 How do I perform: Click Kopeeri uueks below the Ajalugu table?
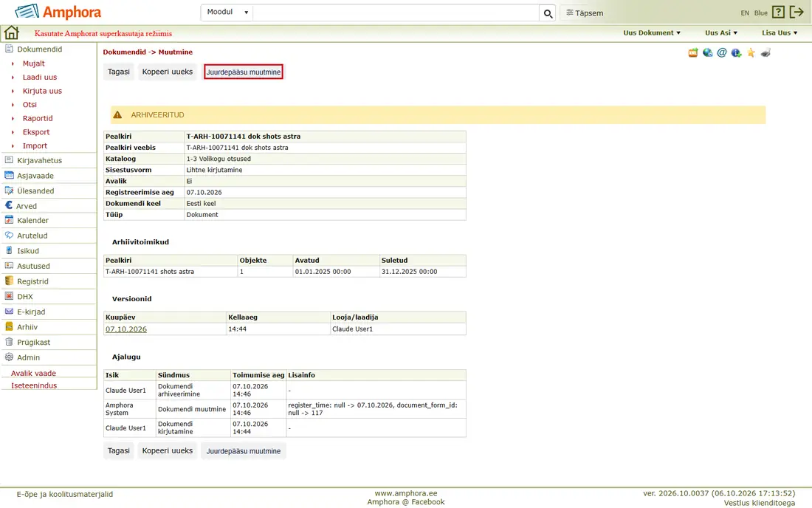[168, 450]
